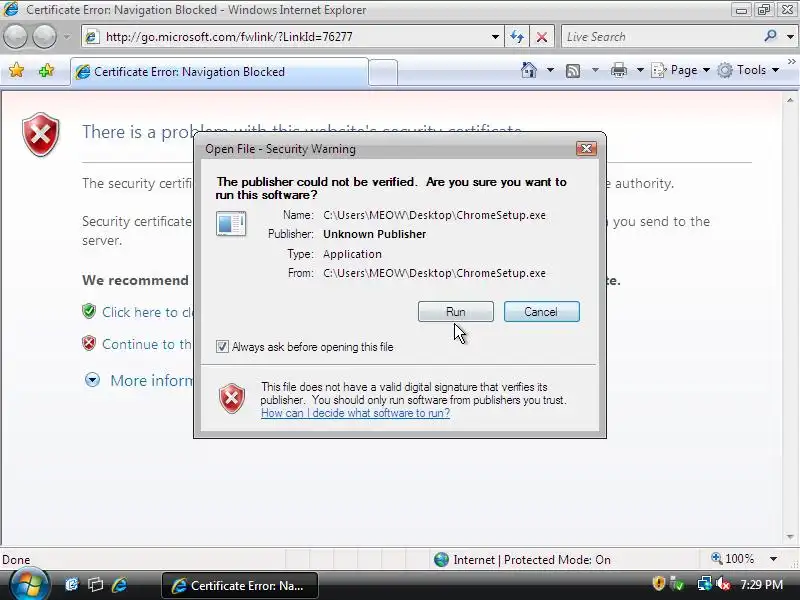Open the search provider options dropdown
Image resolution: width=800 pixels, height=600 pixels.
click(790, 37)
